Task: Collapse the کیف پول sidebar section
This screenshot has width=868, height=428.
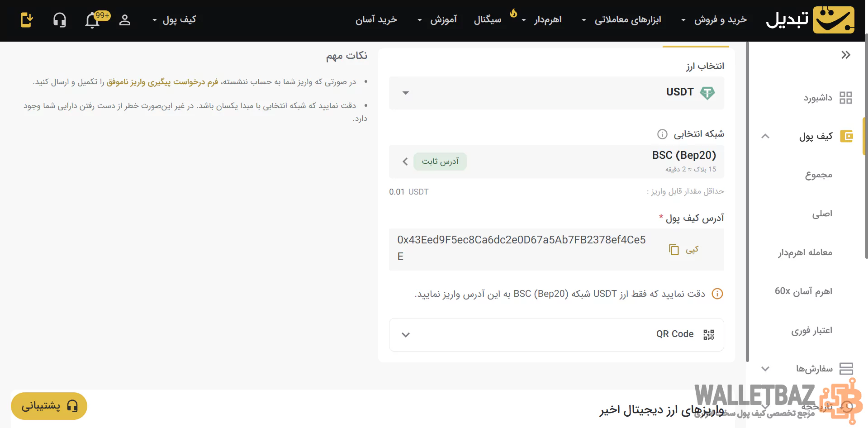Action: (765, 136)
